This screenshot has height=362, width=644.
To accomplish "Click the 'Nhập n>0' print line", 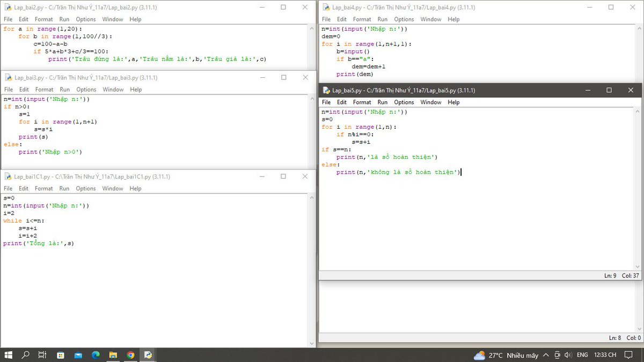I will pos(50,152).
